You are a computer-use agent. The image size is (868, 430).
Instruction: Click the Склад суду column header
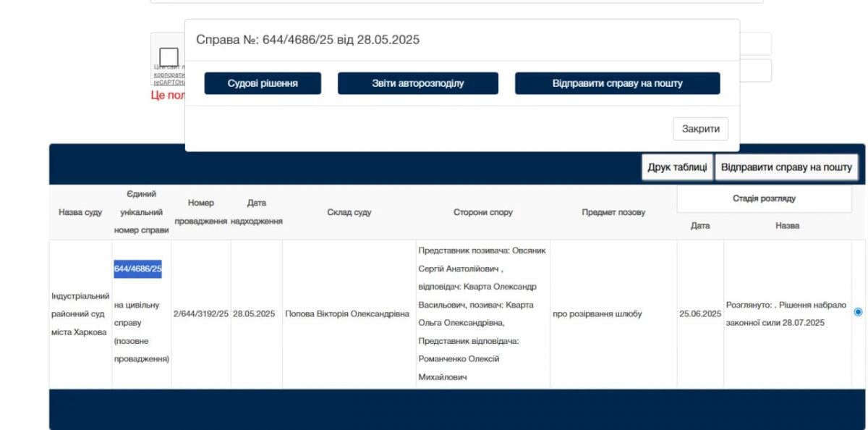(x=349, y=212)
